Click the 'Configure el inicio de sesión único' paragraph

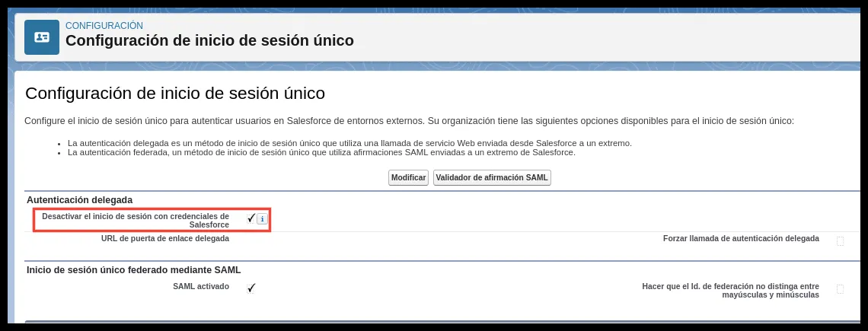coord(410,121)
